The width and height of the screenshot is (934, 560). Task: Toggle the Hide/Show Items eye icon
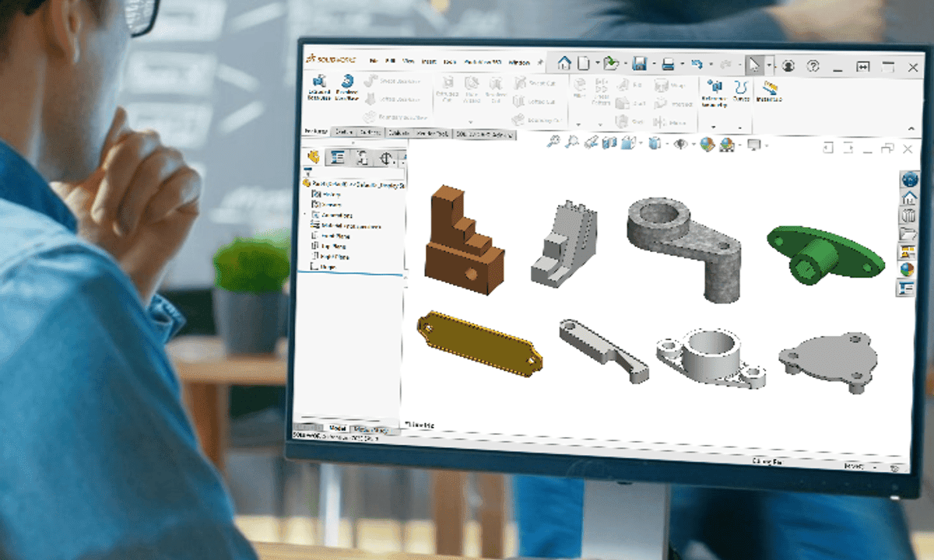[680, 144]
